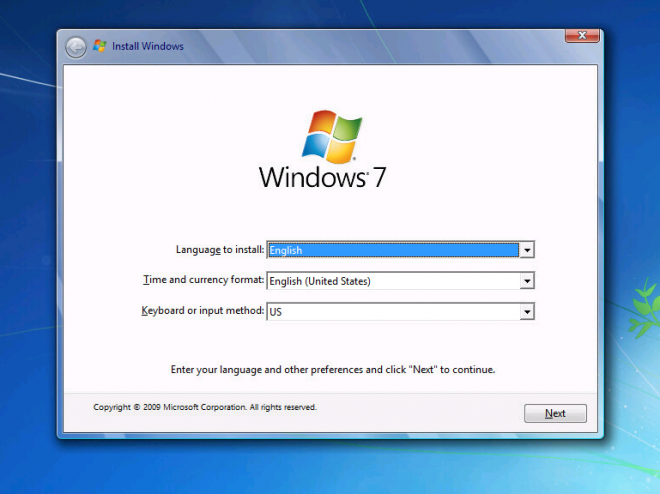Click the 'Keyboard or input method:' label
The image size is (660, 494).
[x=202, y=311]
